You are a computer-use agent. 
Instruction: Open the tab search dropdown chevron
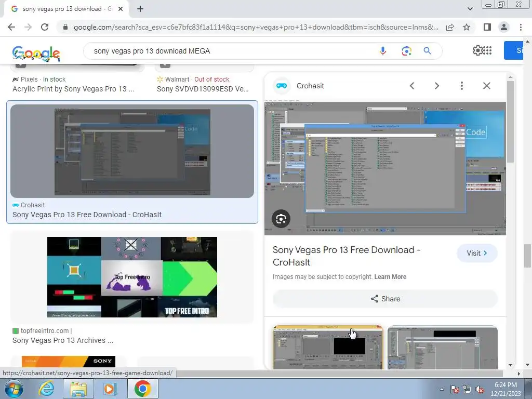470,9
